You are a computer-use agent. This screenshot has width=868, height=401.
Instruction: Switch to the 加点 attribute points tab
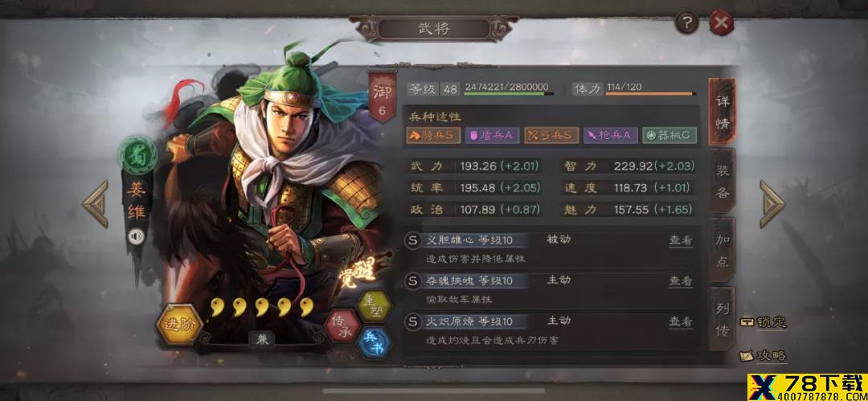(722, 249)
